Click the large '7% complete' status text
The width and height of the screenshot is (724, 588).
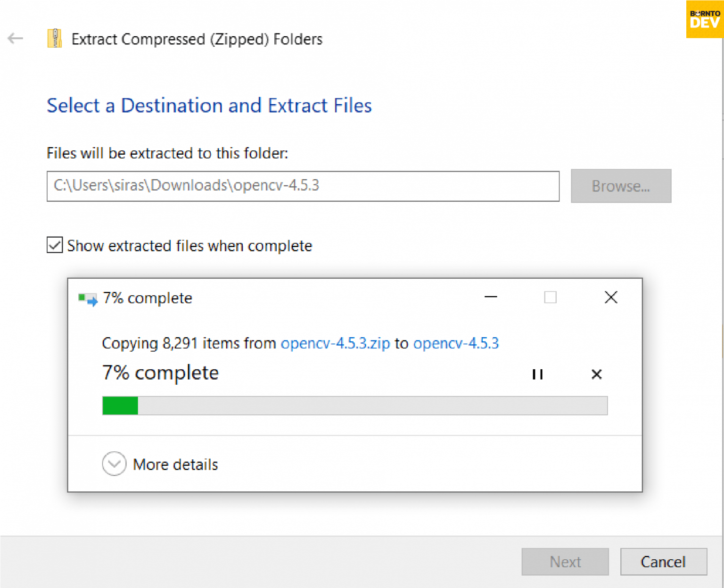click(x=160, y=373)
